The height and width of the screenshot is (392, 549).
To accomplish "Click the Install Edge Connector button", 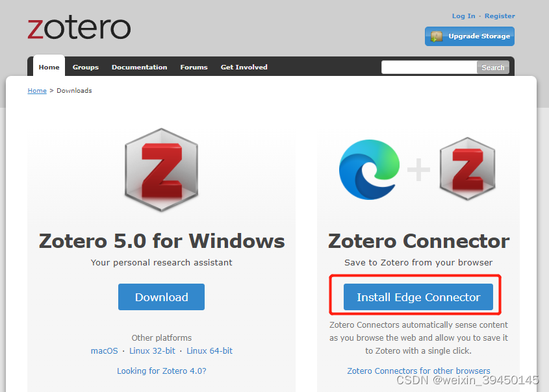I will click(418, 297).
